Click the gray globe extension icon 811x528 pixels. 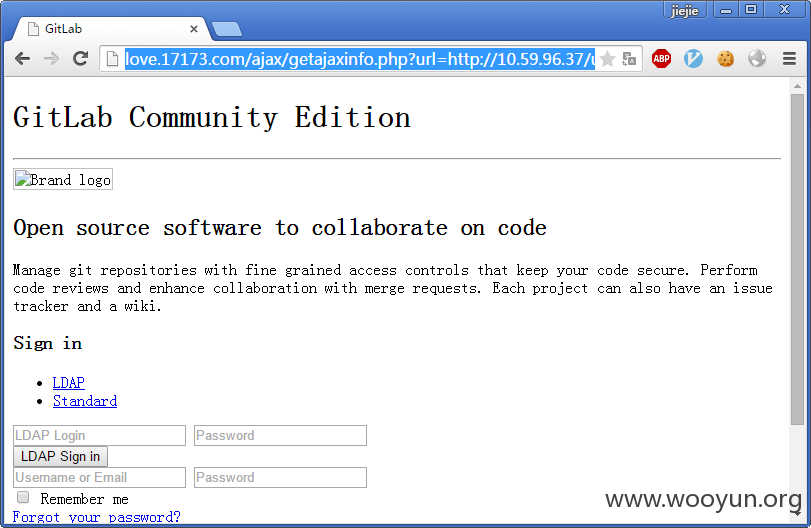click(757, 58)
